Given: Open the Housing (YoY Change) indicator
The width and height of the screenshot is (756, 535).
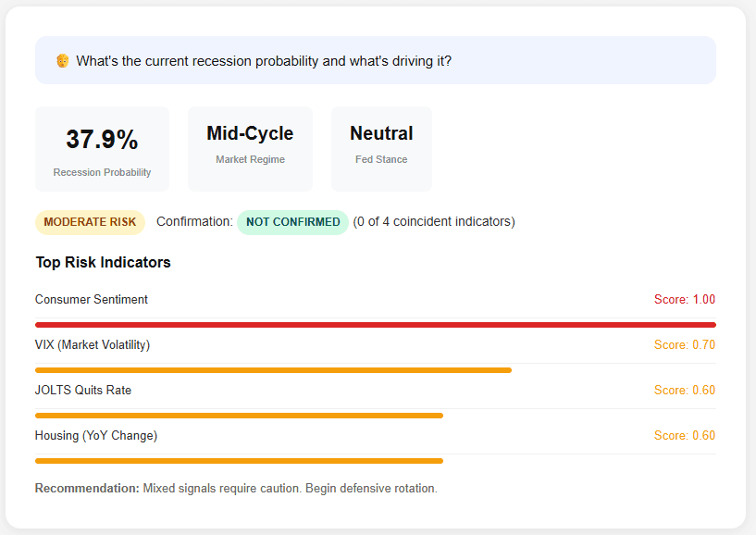Looking at the screenshot, I should pyautogui.click(x=93, y=435).
